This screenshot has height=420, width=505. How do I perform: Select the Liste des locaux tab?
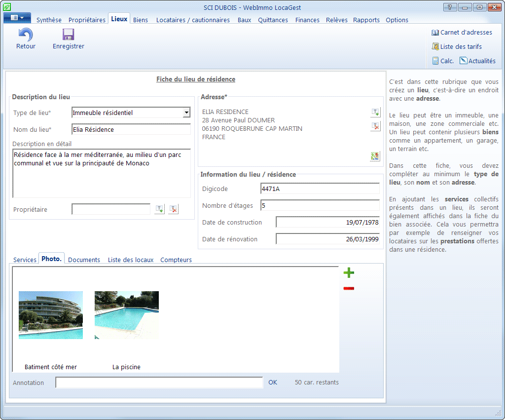pos(131,260)
